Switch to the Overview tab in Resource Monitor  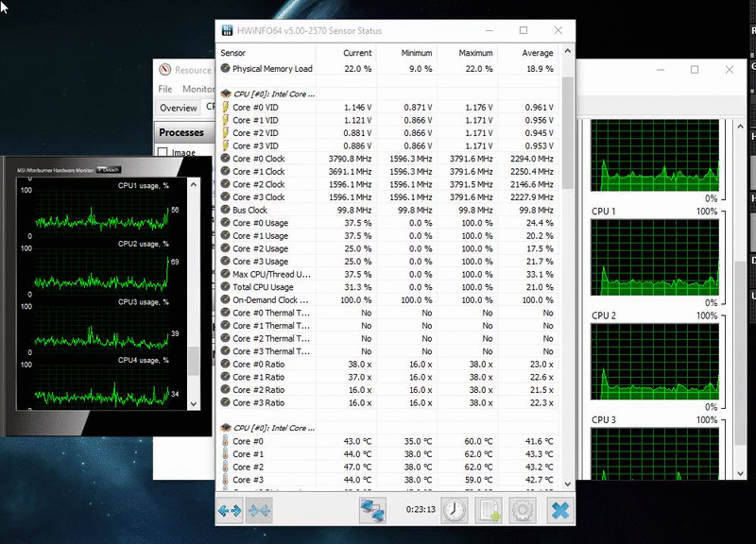[x=179, y=108]
